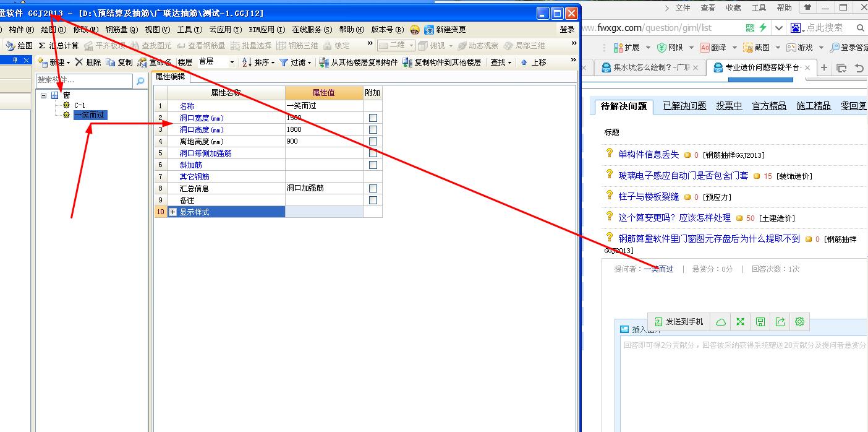Open 官方精品 link
868x432 pixels.
point(769,106)
